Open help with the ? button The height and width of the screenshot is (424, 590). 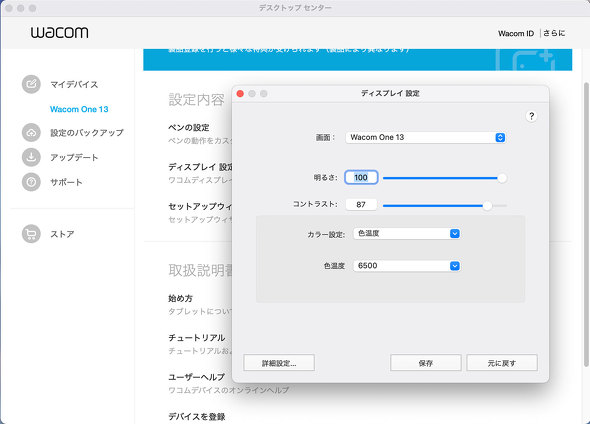pos(531,116)
